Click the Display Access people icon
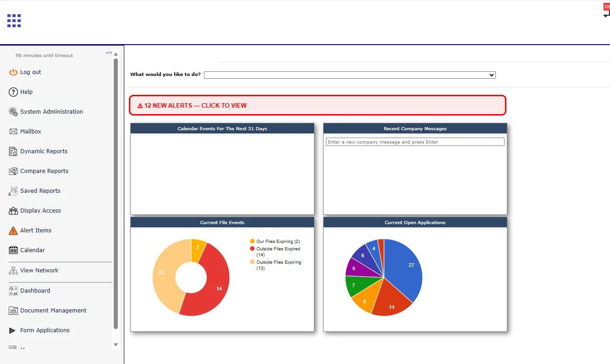Screen dimensions: 610x364 pos(13,211)
